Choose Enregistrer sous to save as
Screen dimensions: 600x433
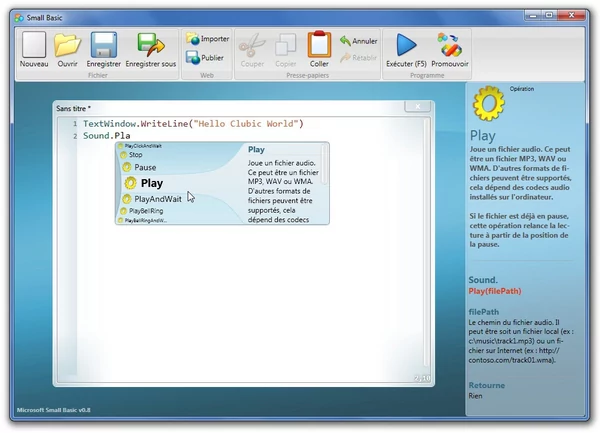pos(151,50)
